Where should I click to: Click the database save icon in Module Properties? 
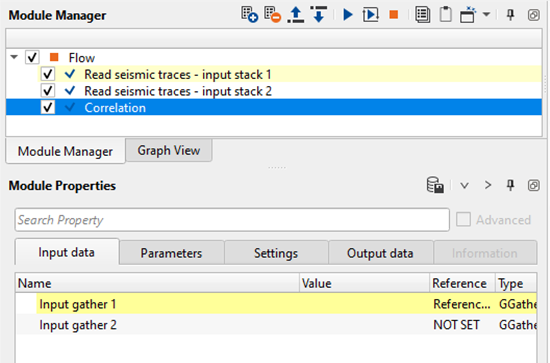click(435, 185)
